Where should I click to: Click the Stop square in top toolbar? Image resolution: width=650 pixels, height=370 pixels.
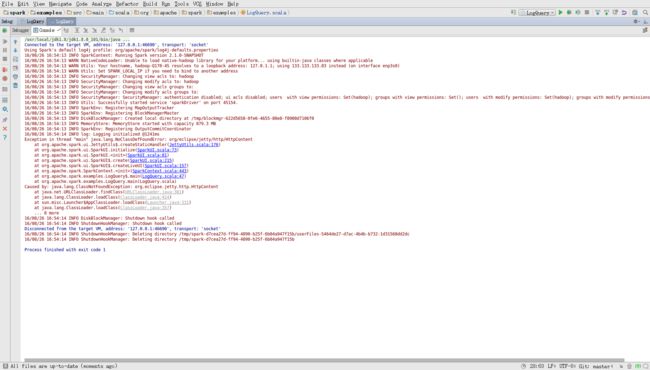point(587,12)
